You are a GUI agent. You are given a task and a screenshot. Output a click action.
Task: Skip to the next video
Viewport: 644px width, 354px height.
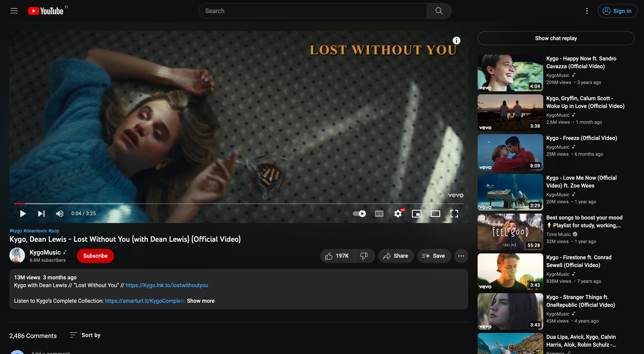tap(41, 213)
